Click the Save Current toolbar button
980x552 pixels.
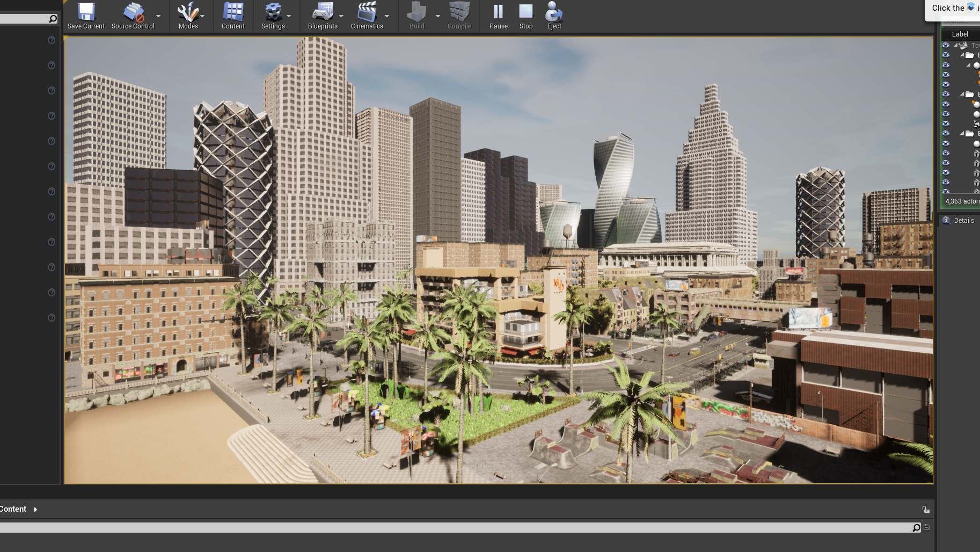click(86, 16)
